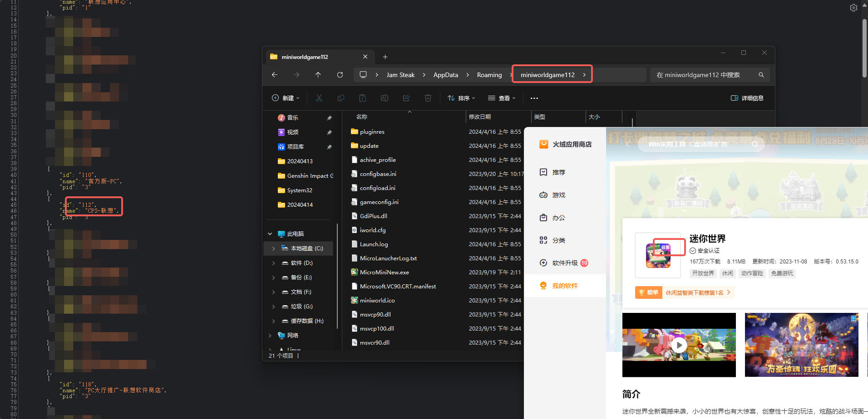
Task: Toggle the 详细信息 details pane
Action: click(747, 98)
